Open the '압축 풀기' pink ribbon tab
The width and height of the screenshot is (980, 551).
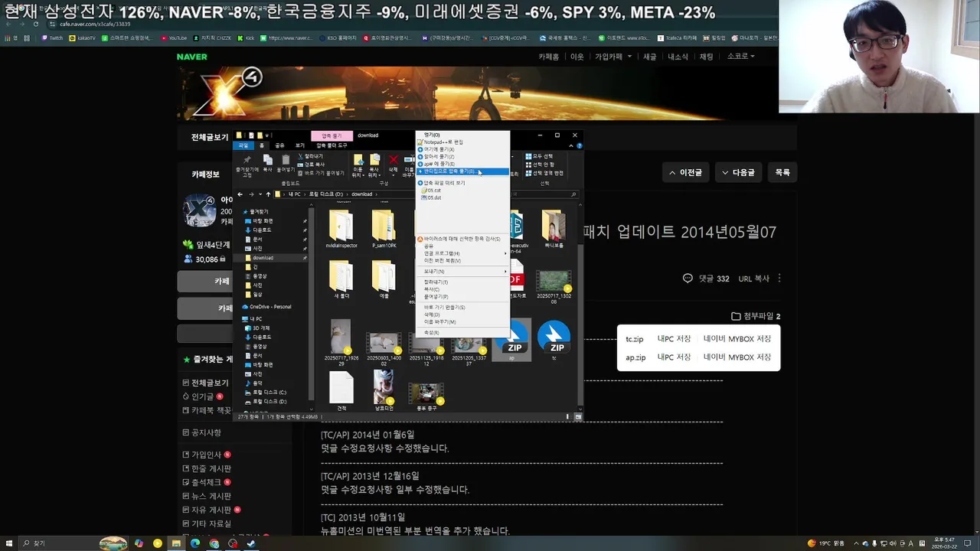(332, 135)
